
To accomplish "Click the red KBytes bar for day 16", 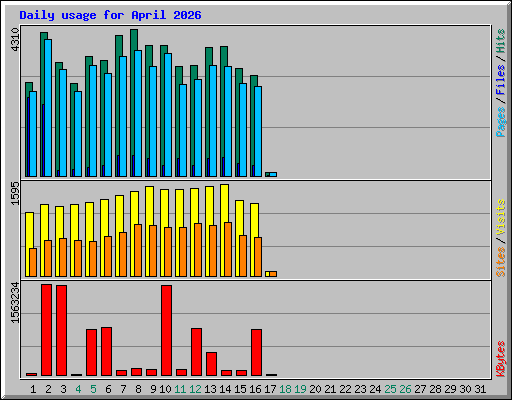I will 257,353.
